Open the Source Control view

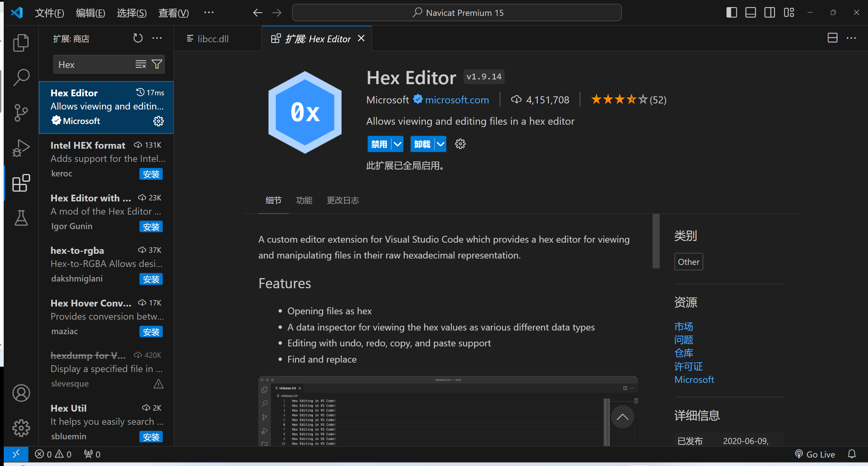(21, 113)
